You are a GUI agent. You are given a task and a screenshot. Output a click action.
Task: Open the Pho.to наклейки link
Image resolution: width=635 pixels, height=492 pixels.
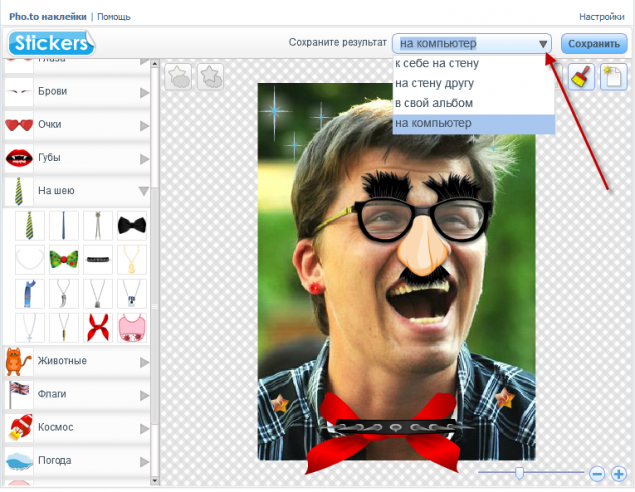pyautogui.click(x=48, y=17)
